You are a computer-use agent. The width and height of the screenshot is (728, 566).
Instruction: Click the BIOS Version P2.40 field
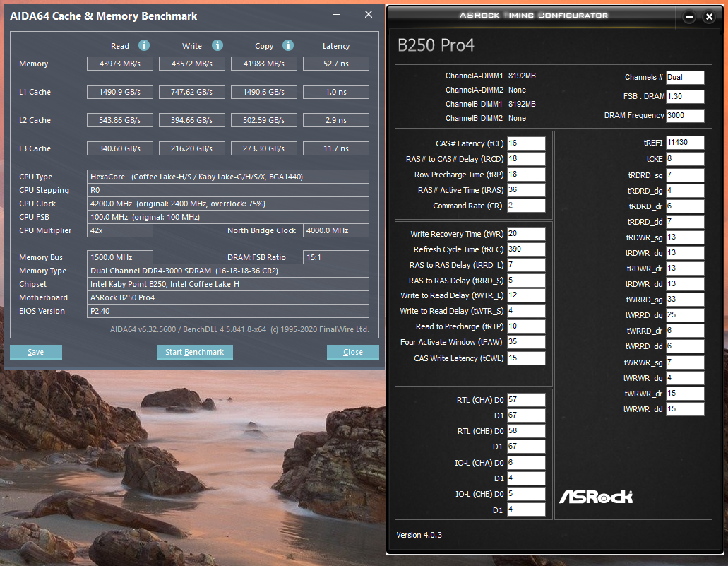click(x=228, y=312)
